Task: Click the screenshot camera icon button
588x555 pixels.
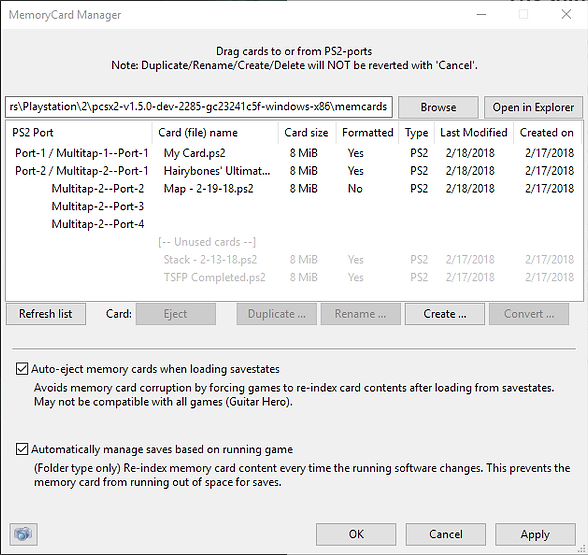Action: [23, 534]
